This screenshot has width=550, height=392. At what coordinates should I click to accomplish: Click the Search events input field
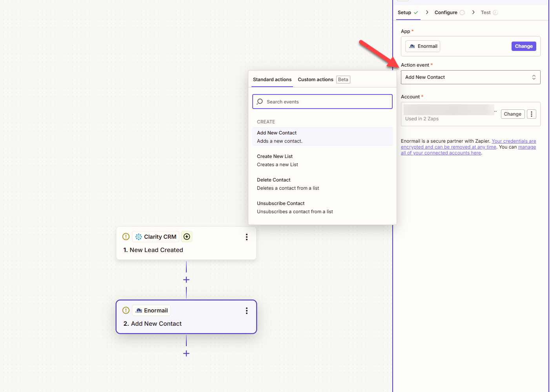click(322, 102)
